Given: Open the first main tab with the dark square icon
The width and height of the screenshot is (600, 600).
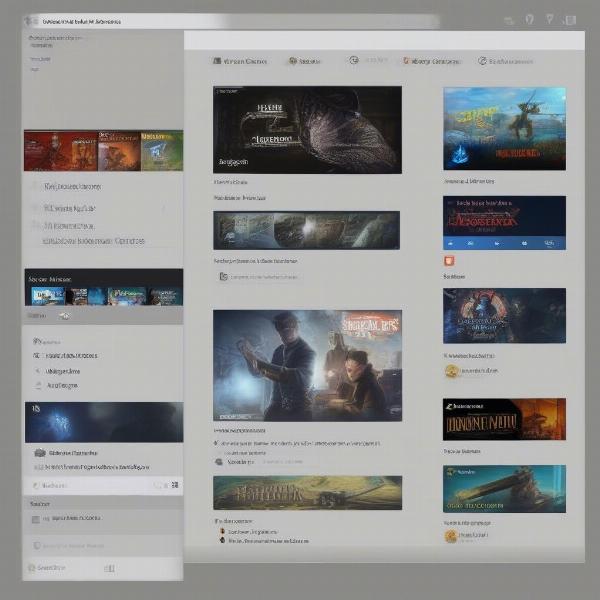Looking at the screenshot, I should pyautogui.click(x=240, y=61).
